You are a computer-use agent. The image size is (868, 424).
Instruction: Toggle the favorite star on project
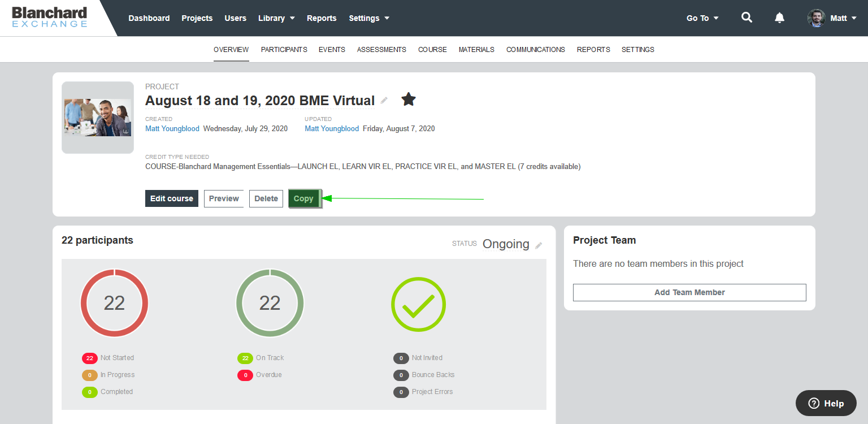coord(409,99)
